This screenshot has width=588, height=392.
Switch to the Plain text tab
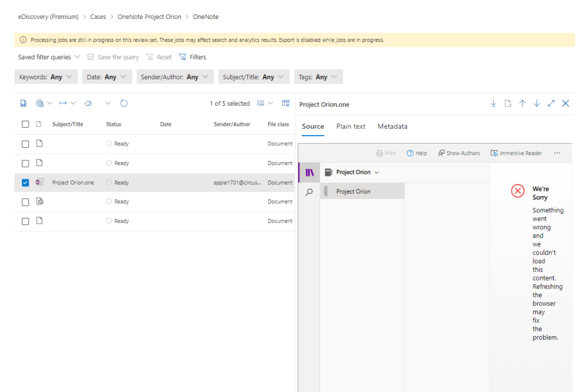[351, 126]
